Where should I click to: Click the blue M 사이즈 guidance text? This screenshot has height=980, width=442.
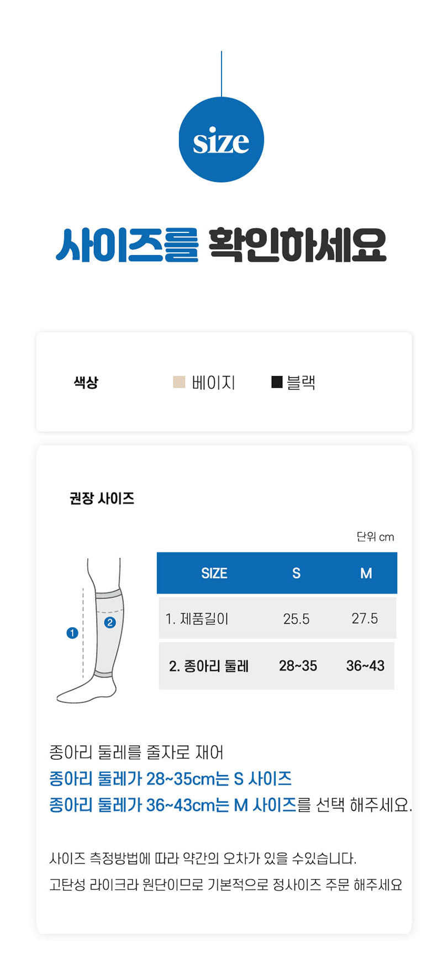(x=172, y=805)
